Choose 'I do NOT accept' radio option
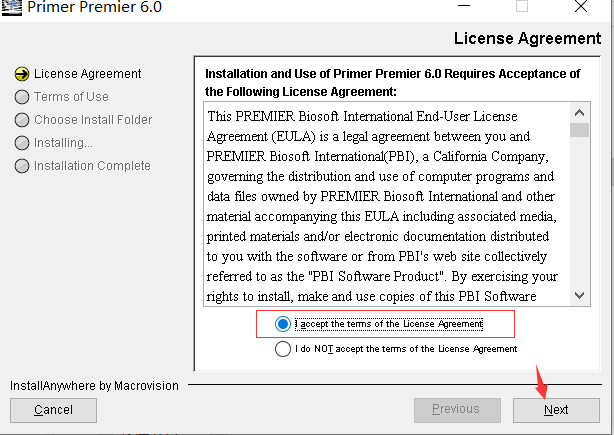 pos(284,349)
